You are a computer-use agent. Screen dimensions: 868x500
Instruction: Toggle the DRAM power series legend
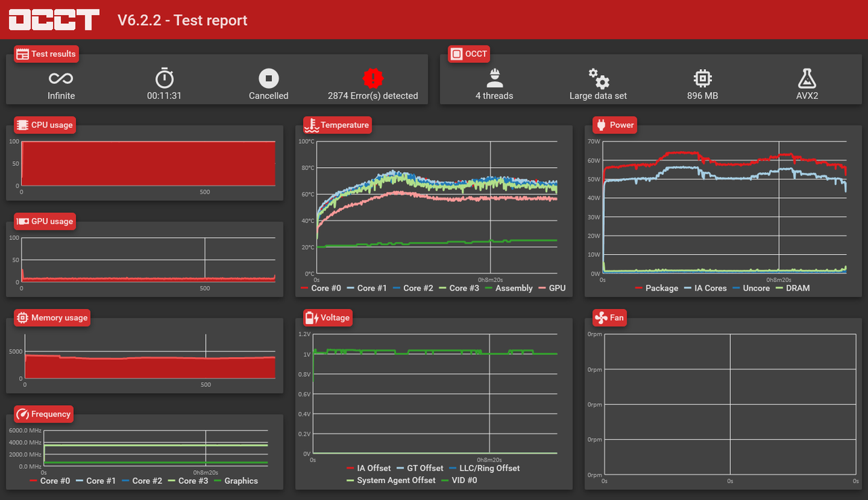point(792,288)
